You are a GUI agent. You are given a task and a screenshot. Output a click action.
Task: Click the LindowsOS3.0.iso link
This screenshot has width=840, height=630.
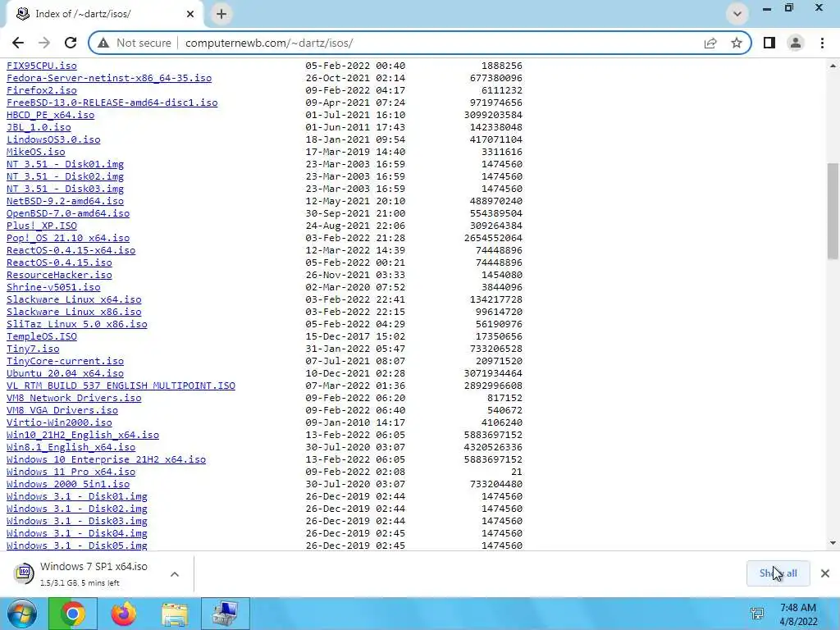[53, 139]
